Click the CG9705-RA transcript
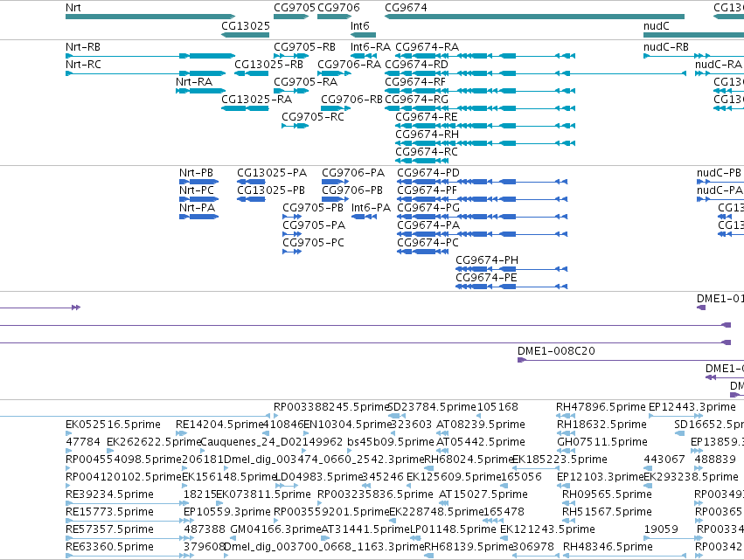This screenshot has width=744, height=560. point(291,91)
